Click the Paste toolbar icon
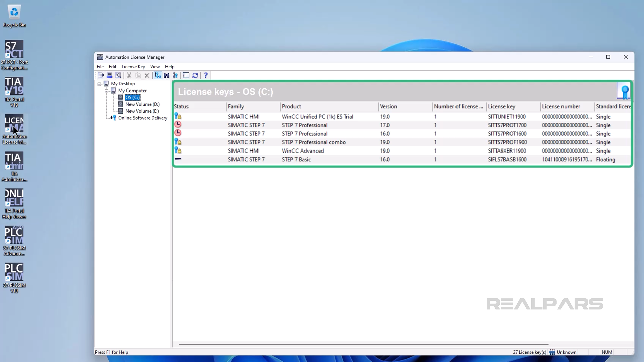 138,75
